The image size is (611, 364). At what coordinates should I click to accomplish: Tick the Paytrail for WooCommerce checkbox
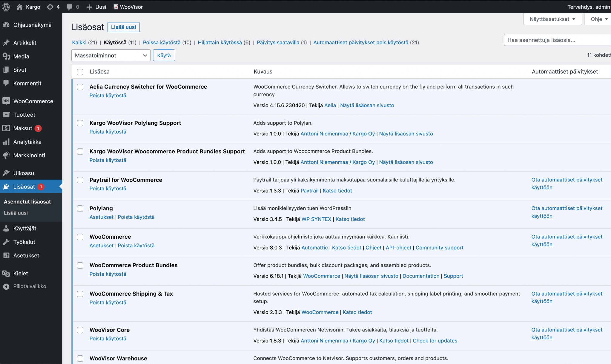(80, 180)
